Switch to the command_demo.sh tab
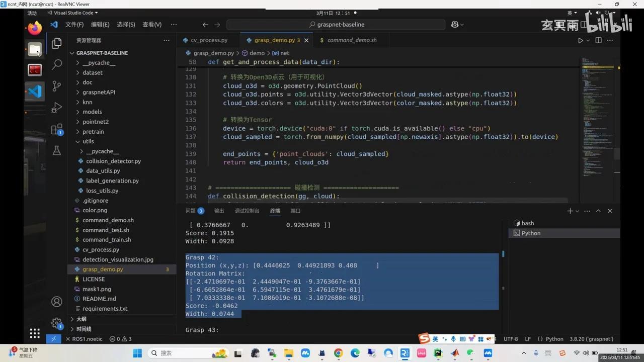This screenshot has height=362, width=644. tap(353, 40)
